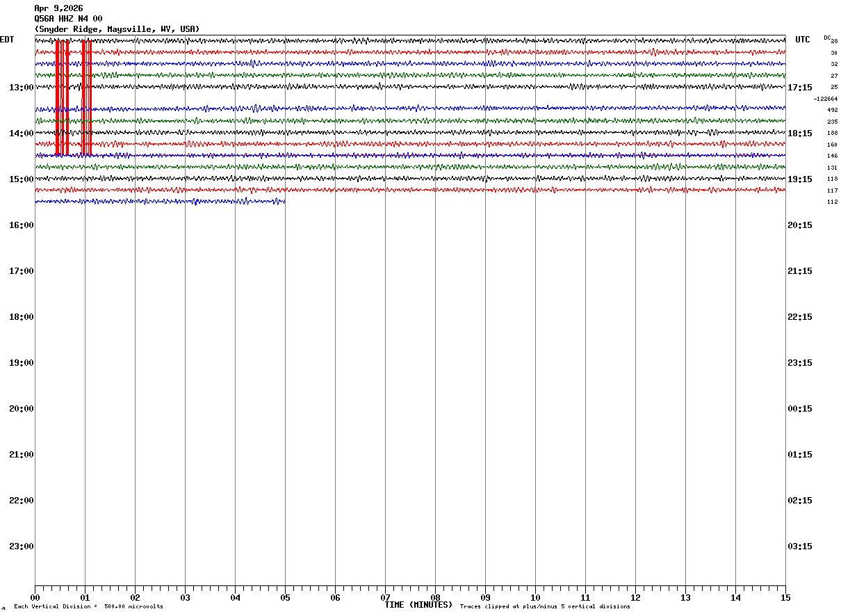Click the minute "11" label on the time axis

585,598
